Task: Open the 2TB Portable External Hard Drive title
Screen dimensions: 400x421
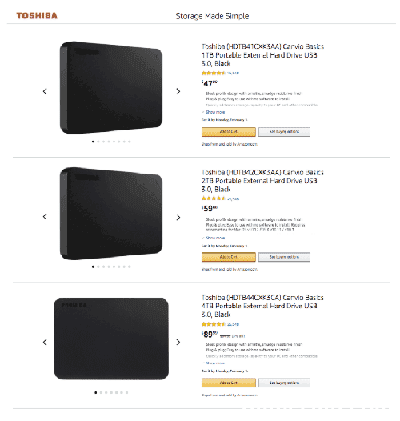Action: 262,181
